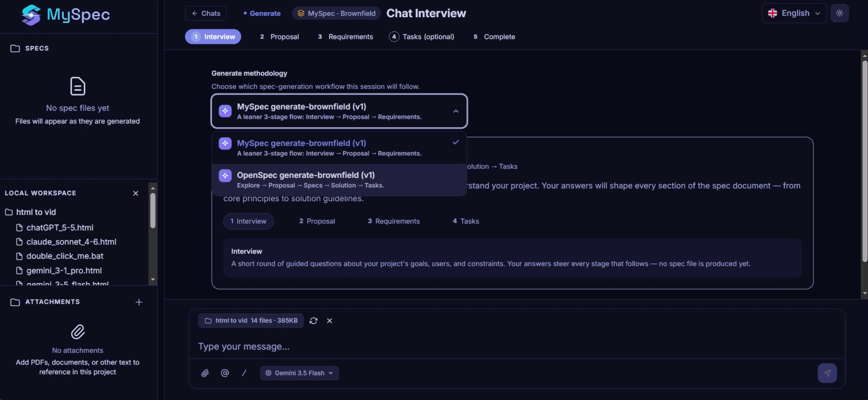Remove the html to vid folder chip
868x400 pixels.
(x=330, y=320)
